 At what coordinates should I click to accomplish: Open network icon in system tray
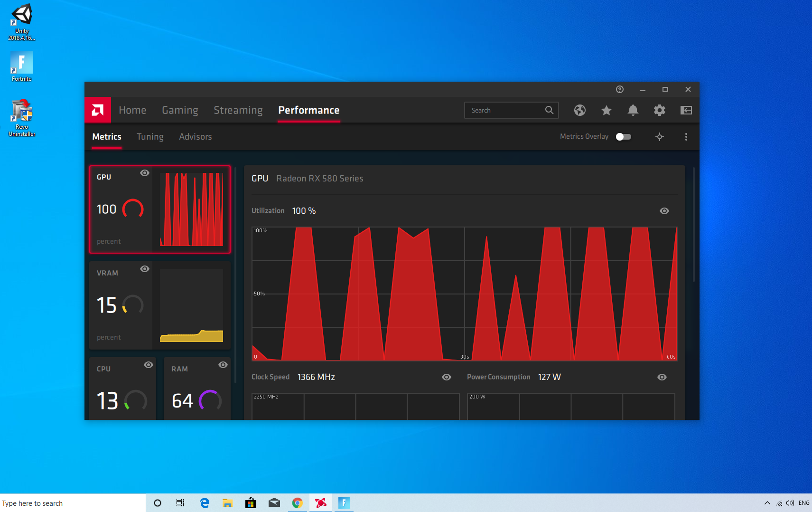pyautogui.click(x=779, y=503)
